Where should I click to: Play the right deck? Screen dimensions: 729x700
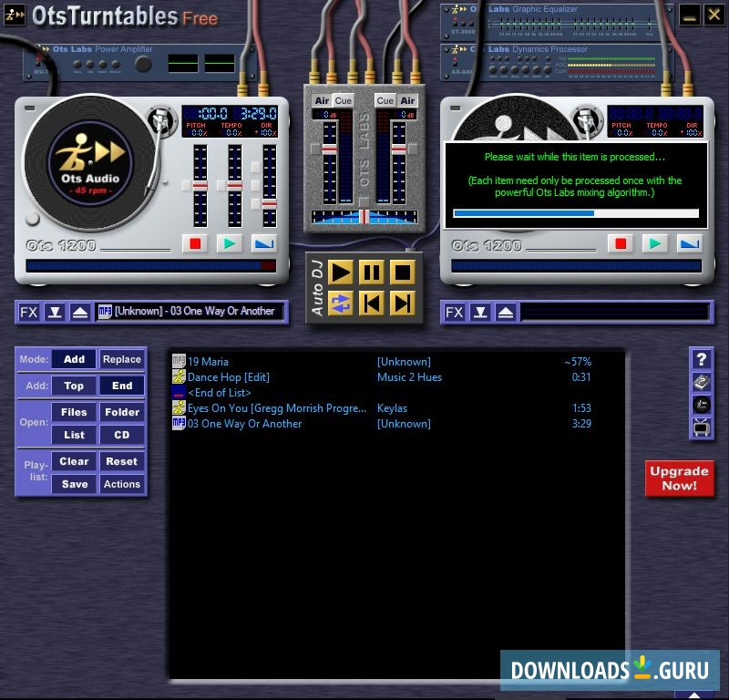(654, 243)
